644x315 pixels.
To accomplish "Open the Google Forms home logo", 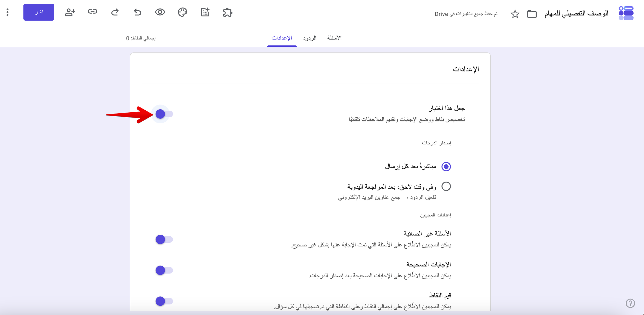I will (626, 13).
